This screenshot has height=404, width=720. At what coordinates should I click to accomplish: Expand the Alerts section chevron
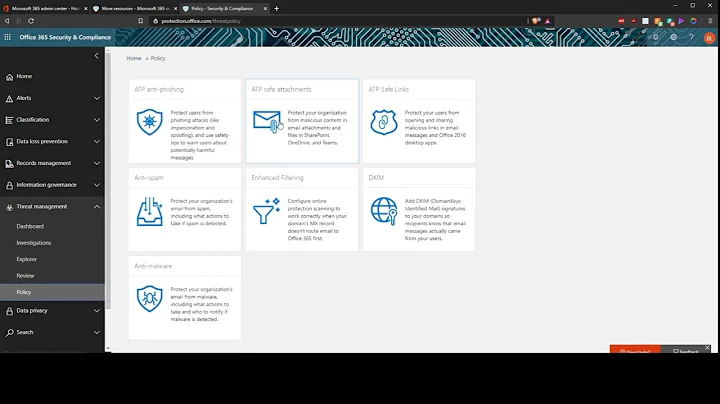[96, 98]
